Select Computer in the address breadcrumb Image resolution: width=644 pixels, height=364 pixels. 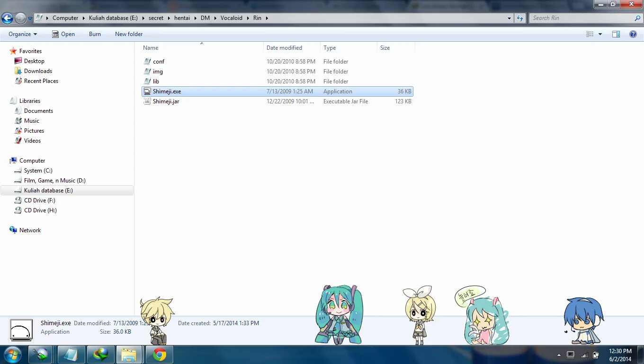[x=65, y=18]
